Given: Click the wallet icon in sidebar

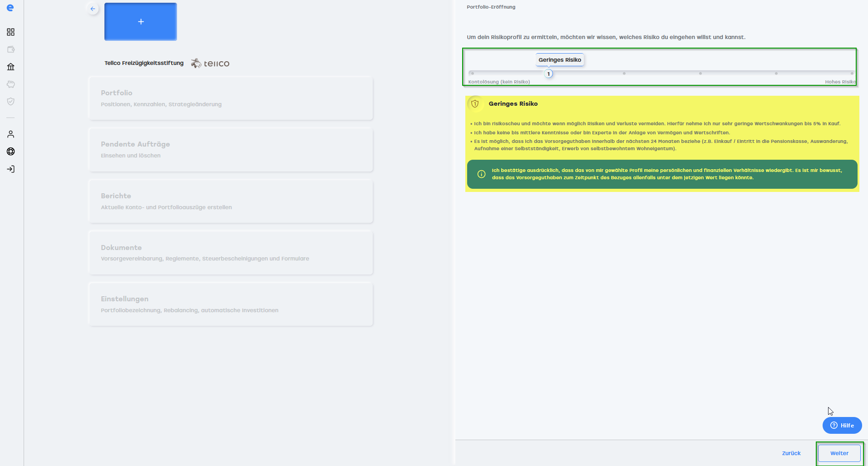Looking at the screenshot, I should (11, 49).
